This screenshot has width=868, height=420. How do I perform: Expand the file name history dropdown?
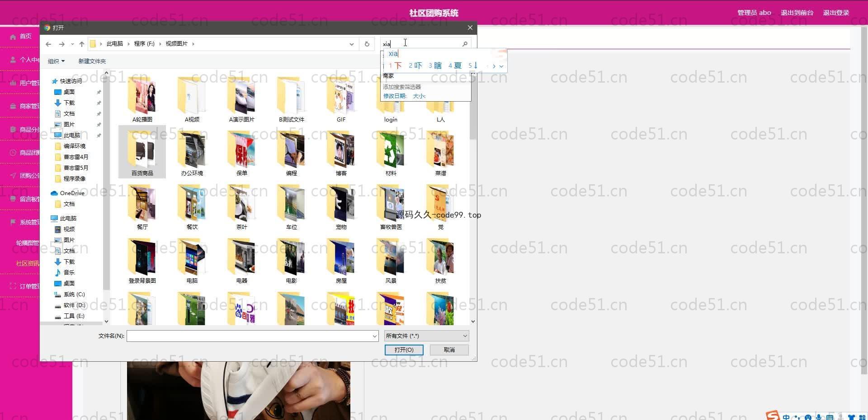[374, 336]
